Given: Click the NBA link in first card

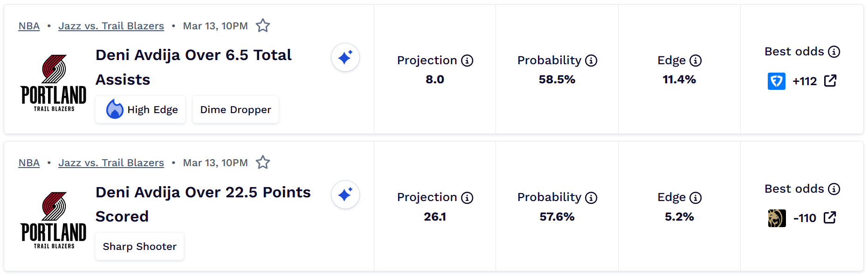Looking at the screenshot, I should (29, 26).
